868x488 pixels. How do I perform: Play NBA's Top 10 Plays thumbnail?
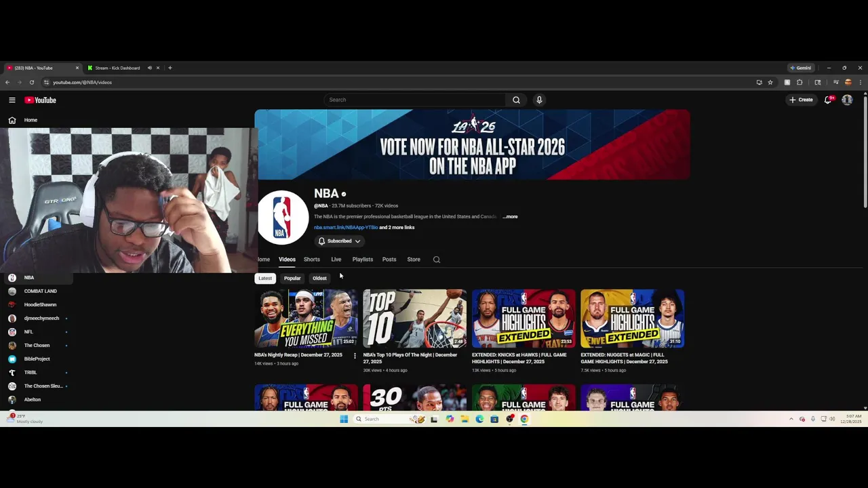414,319
